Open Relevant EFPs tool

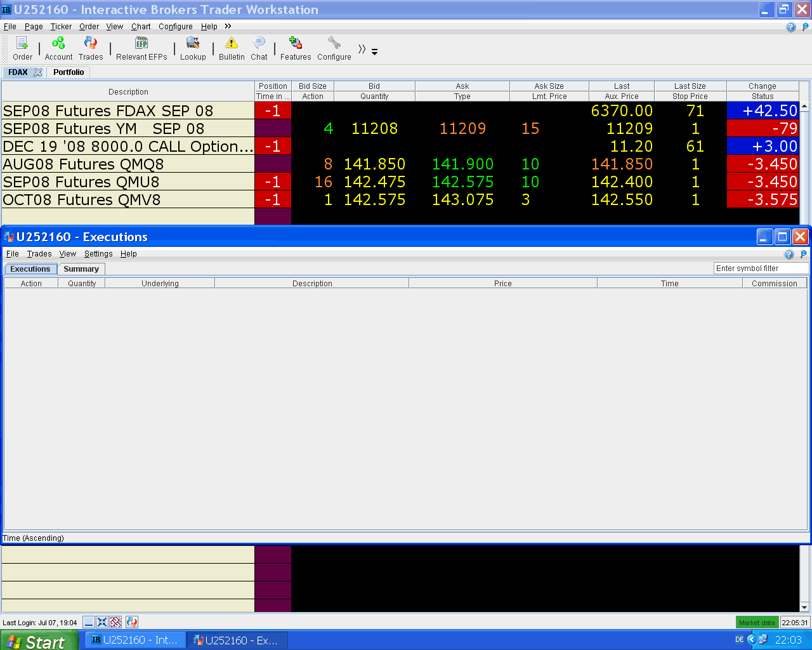(141, 48)
